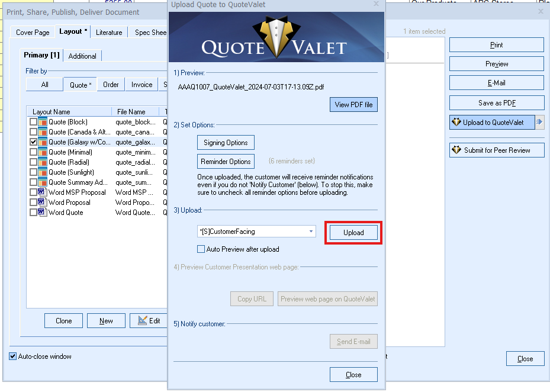Click quote_galax... file name cell
The image size is (550, 392).
point(136,142)
